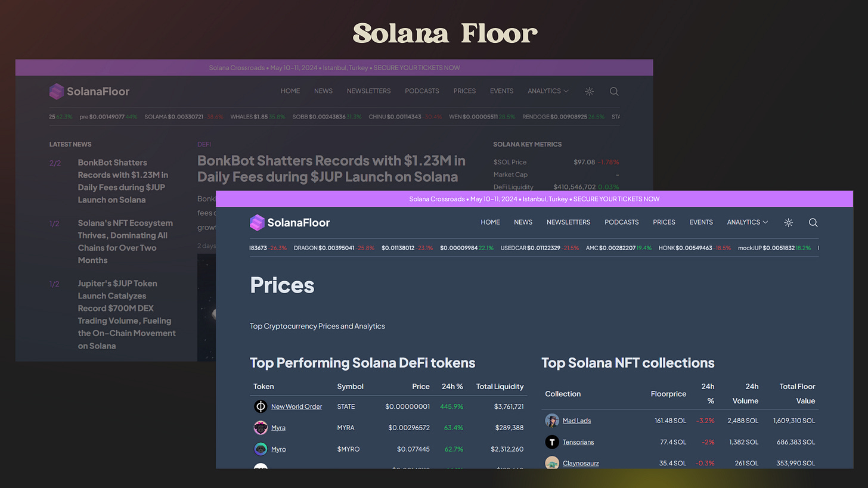
Task: Toggle sun theme icon in background news window
Action: pos(589,91)
